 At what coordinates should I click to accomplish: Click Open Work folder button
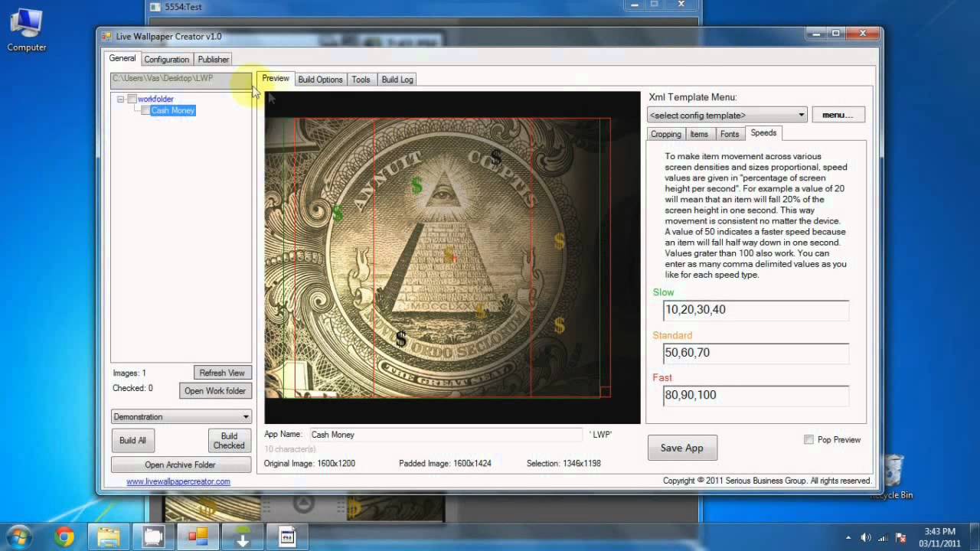point(215,390)
